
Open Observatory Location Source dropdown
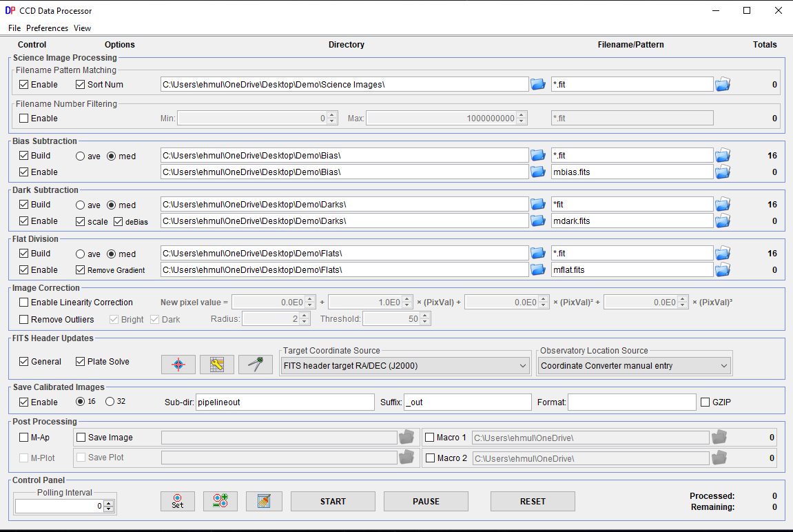(x=634, y=366)
